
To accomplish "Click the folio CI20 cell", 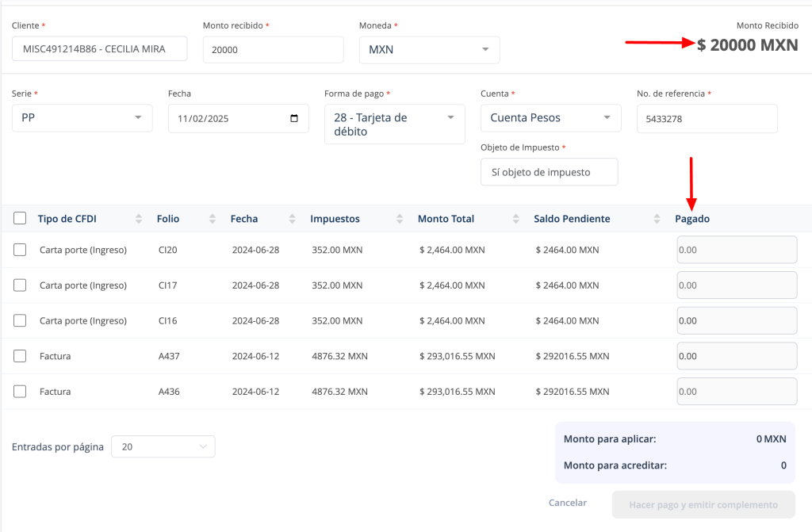I will point(168,250).
